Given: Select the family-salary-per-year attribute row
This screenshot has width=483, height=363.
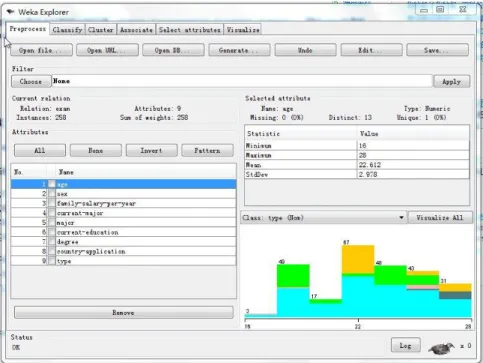Looking at the screenshot, I should 124,203.
